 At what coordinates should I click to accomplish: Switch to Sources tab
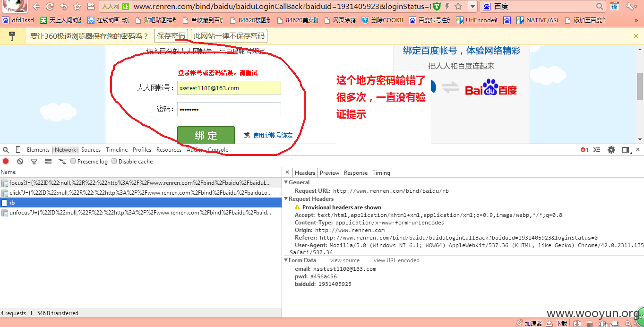coord(91,150)
